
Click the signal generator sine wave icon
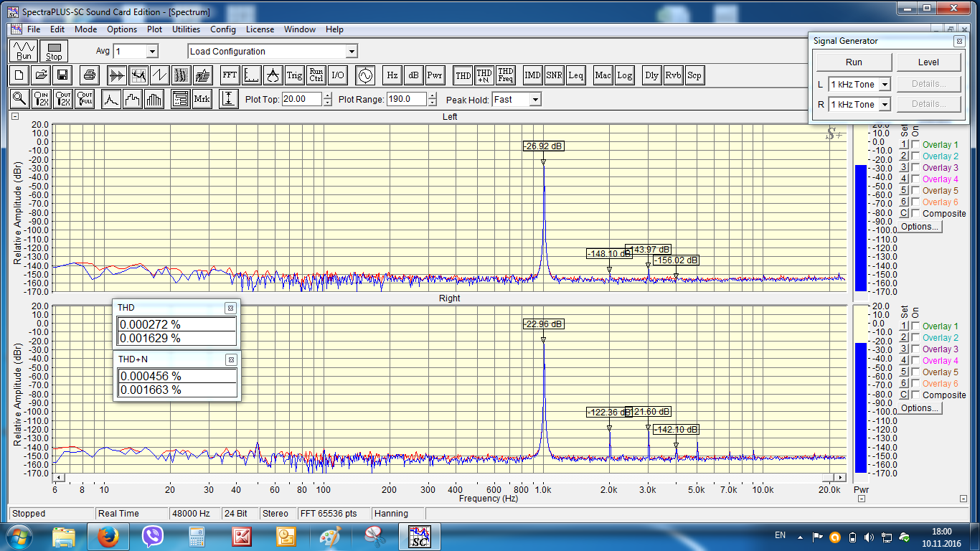365,75
